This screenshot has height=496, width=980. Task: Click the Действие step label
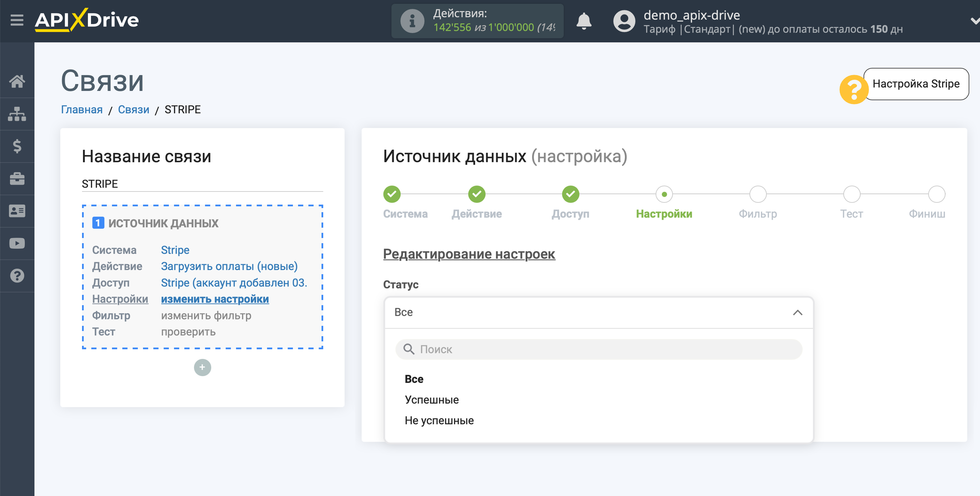477,214
